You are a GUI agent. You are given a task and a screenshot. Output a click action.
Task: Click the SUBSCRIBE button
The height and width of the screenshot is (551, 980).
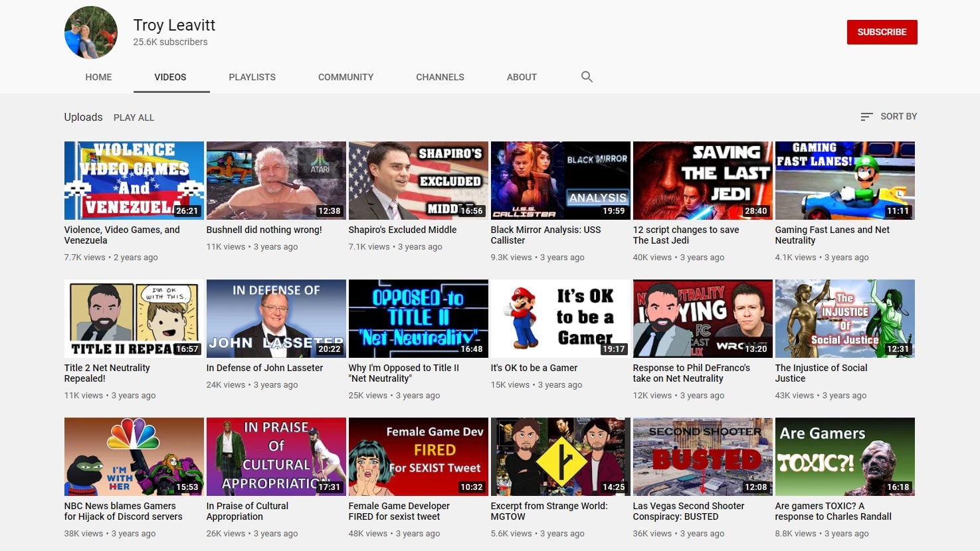tap(882, 32)
